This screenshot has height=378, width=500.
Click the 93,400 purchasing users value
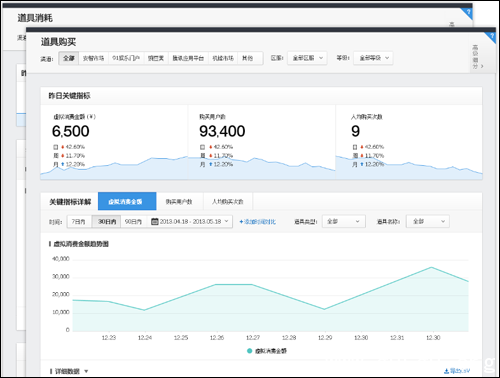[x=222, y=131]
